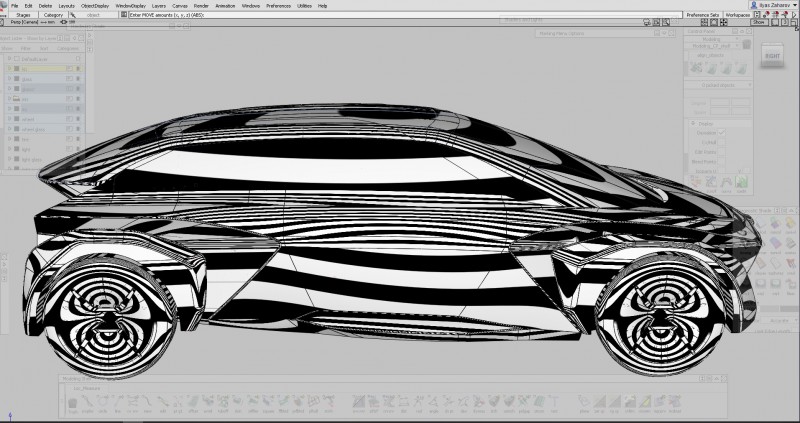Image resolution: width=800 pixels, height=423 pixels.
Task: Click the pick object arrow icon
Action: tap(73, 15)
